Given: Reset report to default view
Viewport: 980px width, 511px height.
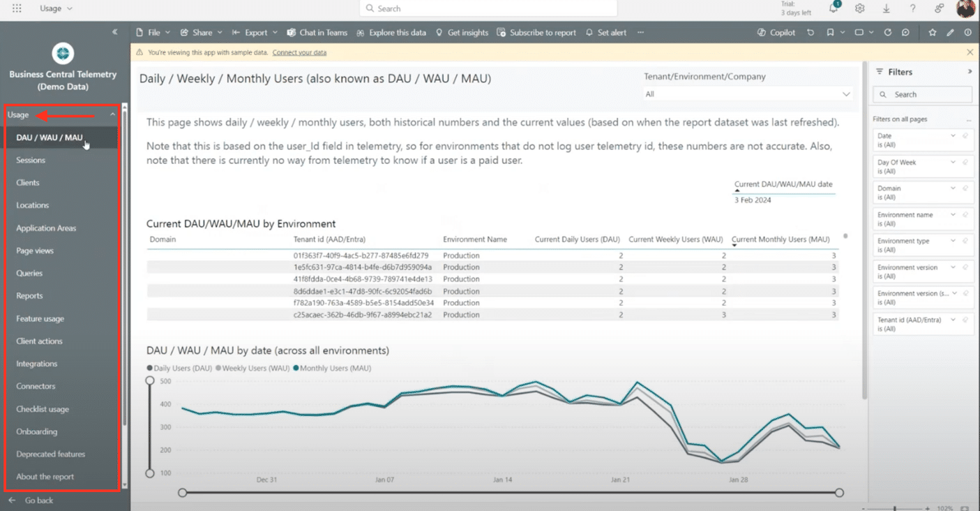Looking at the screenshot, I should 810,32.
